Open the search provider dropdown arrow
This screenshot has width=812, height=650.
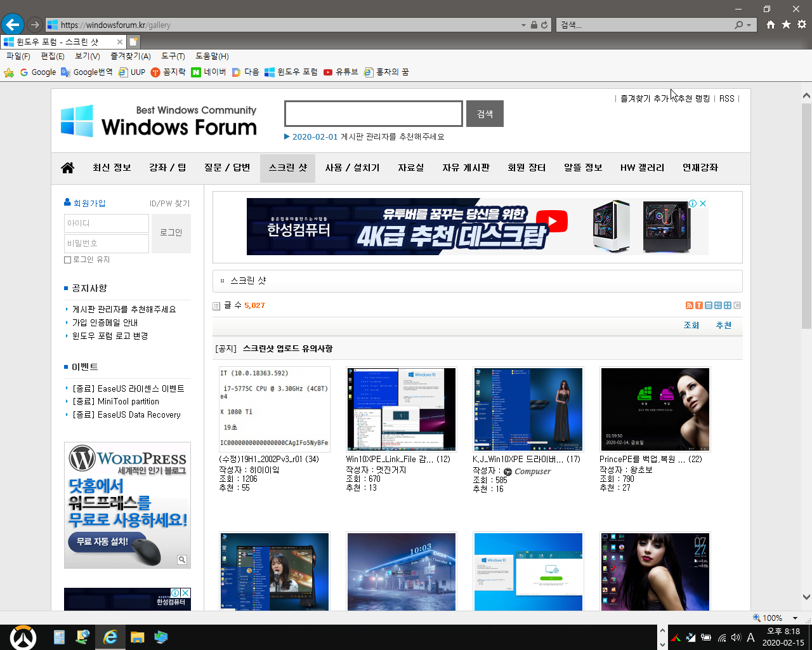749,25
